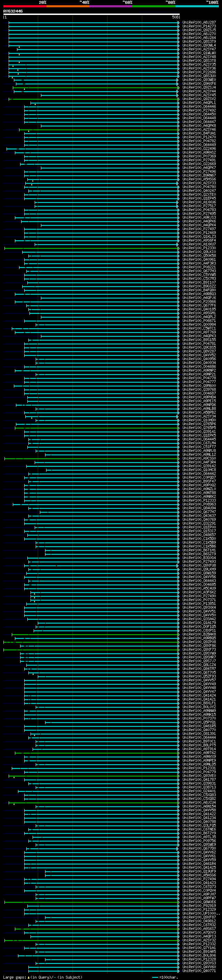Image resolution: width=222 pixels, height=980 pixels.
Task: Select the UniRef100_P27492 label
Action: (x=199, y=110)
